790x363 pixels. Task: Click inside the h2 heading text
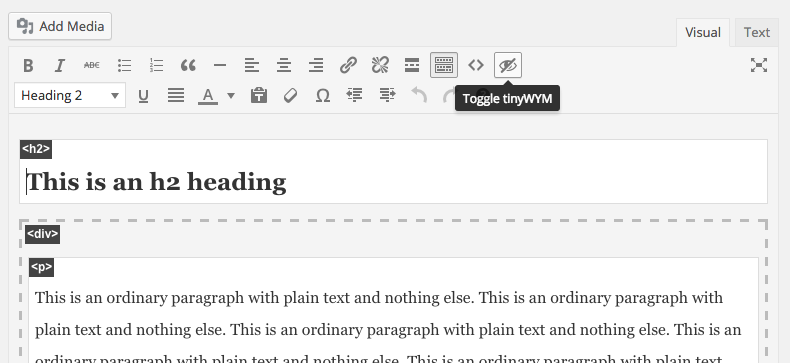pos(156,182)
